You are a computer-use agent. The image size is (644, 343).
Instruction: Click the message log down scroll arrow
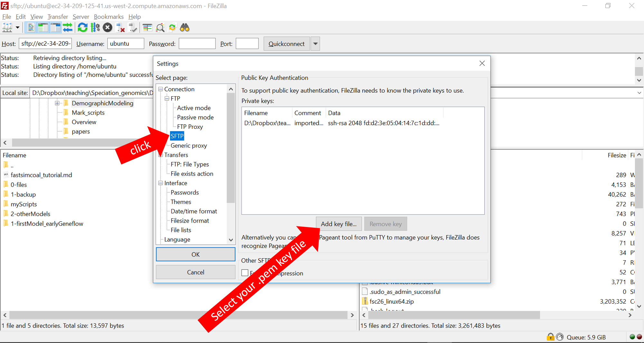(639, 80)
